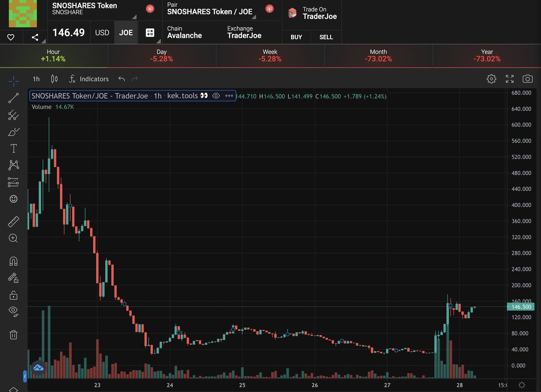Screen dimensions: 541x392
Task: Open the 1h interval selector
Action: coord(36,78)
